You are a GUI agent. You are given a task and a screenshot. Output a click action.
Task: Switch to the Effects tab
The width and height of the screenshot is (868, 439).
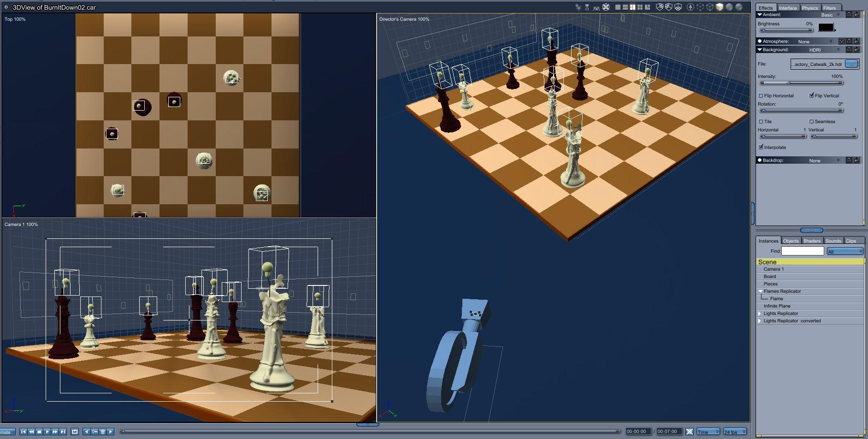(x=766, y=8)
